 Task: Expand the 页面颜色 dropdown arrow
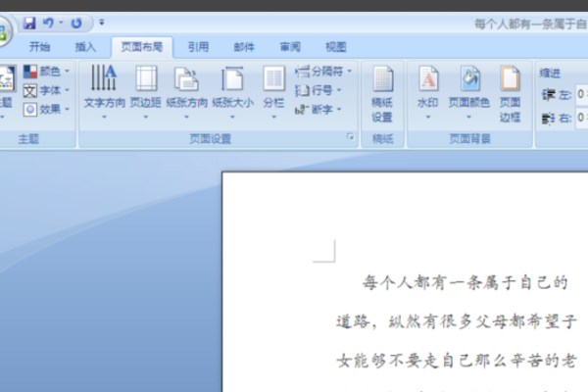pyautogui.click(x=469, y=117)
